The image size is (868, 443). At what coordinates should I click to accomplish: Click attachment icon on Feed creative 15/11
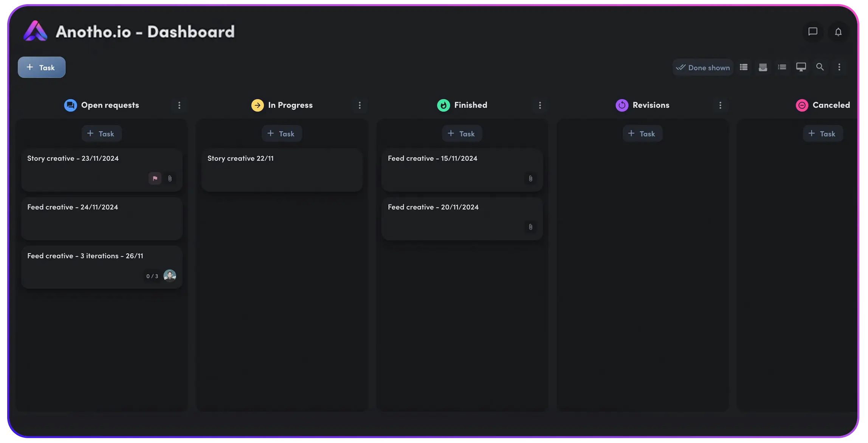[x=530, y=178]
